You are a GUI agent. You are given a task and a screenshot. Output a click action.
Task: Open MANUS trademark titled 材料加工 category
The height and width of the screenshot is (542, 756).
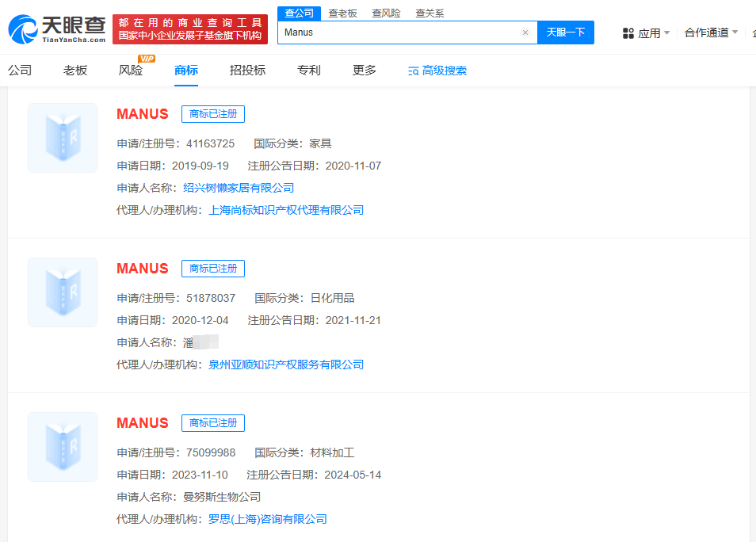point(142,423)
